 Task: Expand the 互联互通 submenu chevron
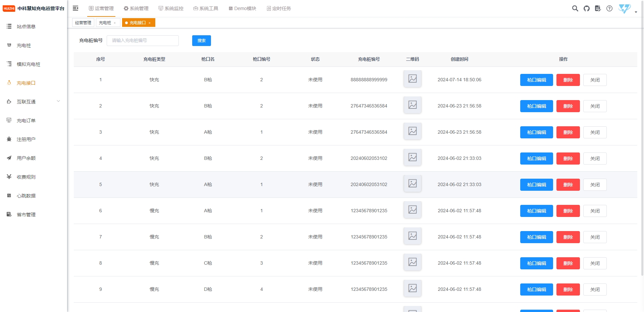[x=58, y=101]
